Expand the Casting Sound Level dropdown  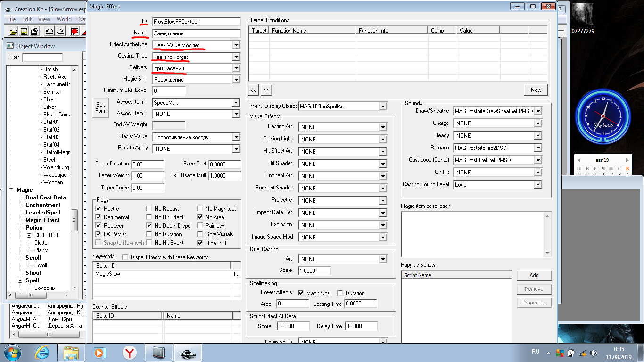coord(538,185)
